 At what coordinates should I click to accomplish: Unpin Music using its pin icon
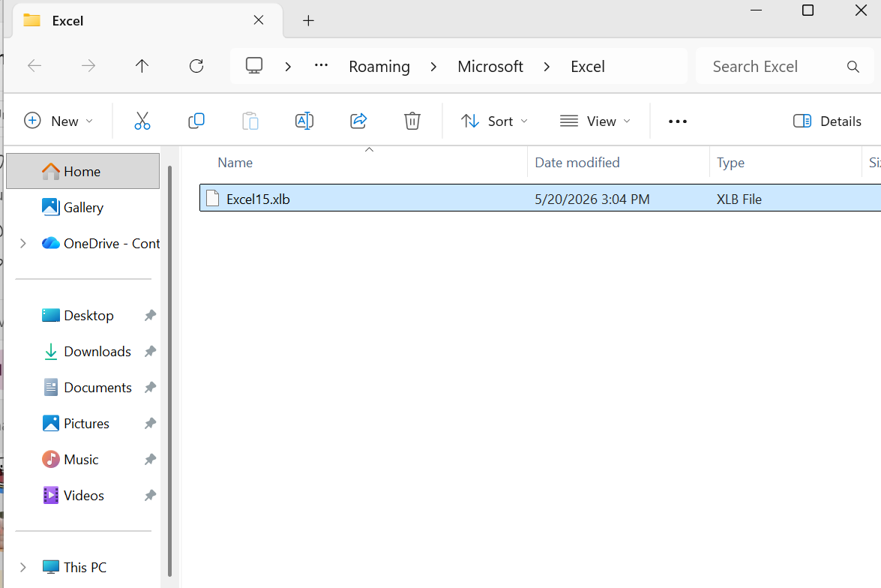coord(150,459)
